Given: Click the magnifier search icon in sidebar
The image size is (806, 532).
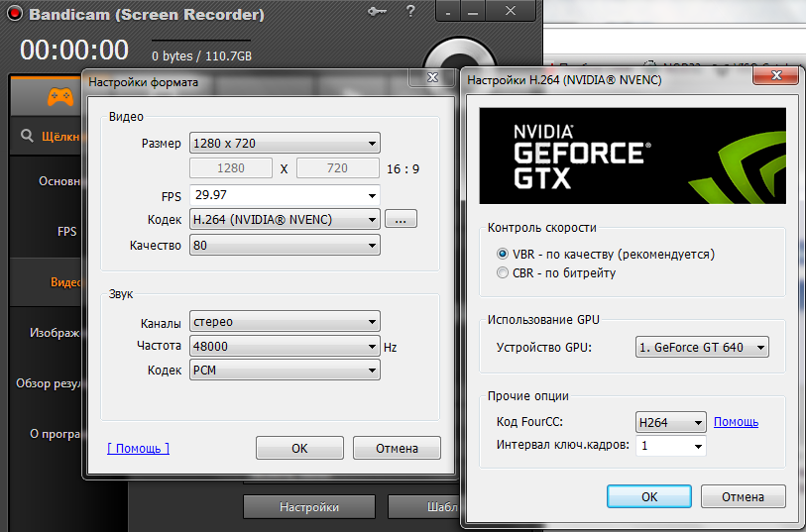Looking at the screenshot, I should click(x=27, y=136).
